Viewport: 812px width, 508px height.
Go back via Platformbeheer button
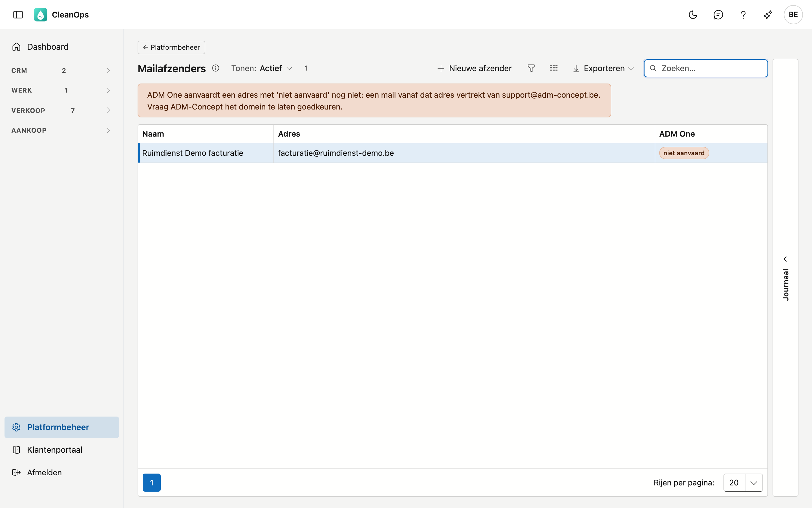pyautogui.click(x=171, y=47)
